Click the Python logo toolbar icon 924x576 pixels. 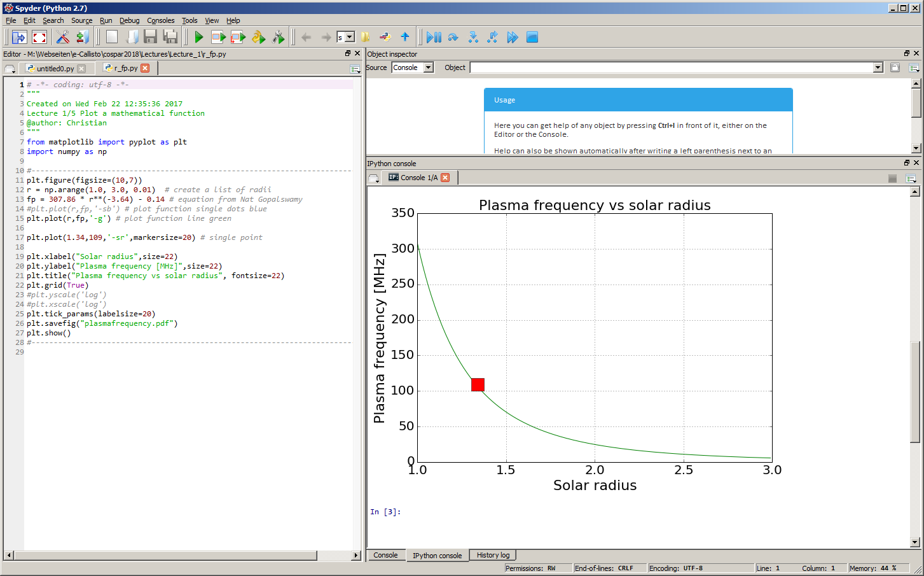(385, 38)
